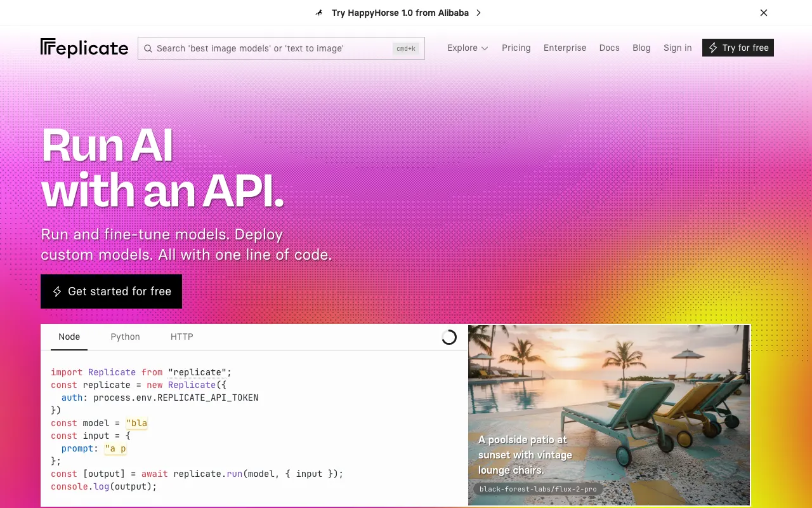Click the "a p prompt string in code
Screen dimensions: 812x508
coord(115,448)
